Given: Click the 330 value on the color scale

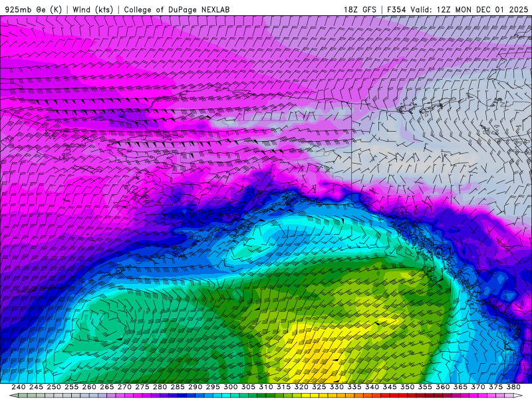Looking at the screenshot, I should click(336, 387).
